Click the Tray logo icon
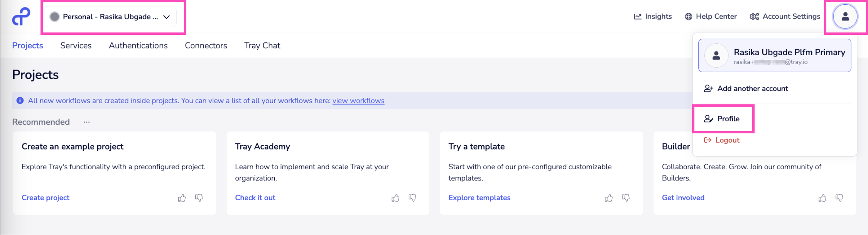Viewport: 868px width, 235px height. (x=21, y=17)
